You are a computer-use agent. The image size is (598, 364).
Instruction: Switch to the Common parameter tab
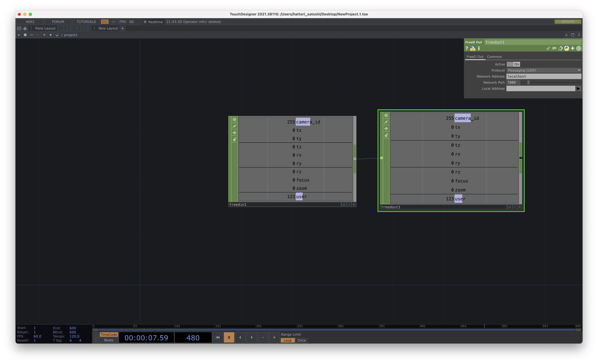click(x=494, y=57)
